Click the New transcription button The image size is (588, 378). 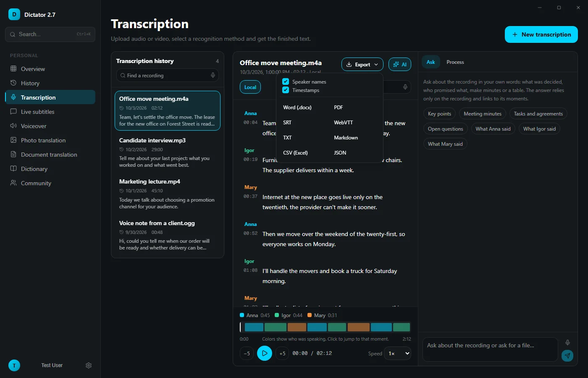click(541, 34)
